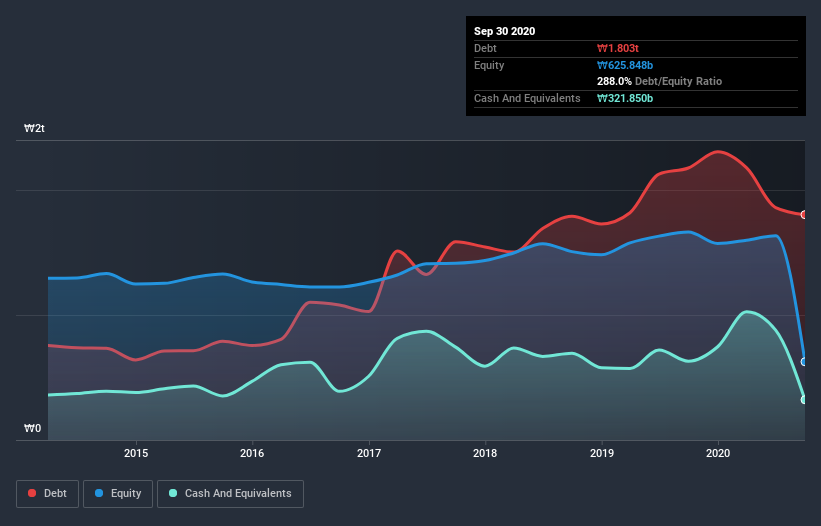
Task: Toggle the Debt series legend button
Action: (48, 494)
